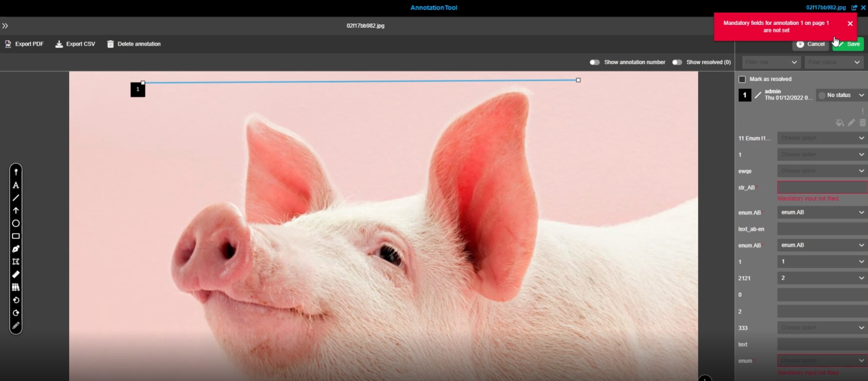Select the ruler measurement tool
The height and width of the screenshot is (381, 868).
(x=16, y=274)
